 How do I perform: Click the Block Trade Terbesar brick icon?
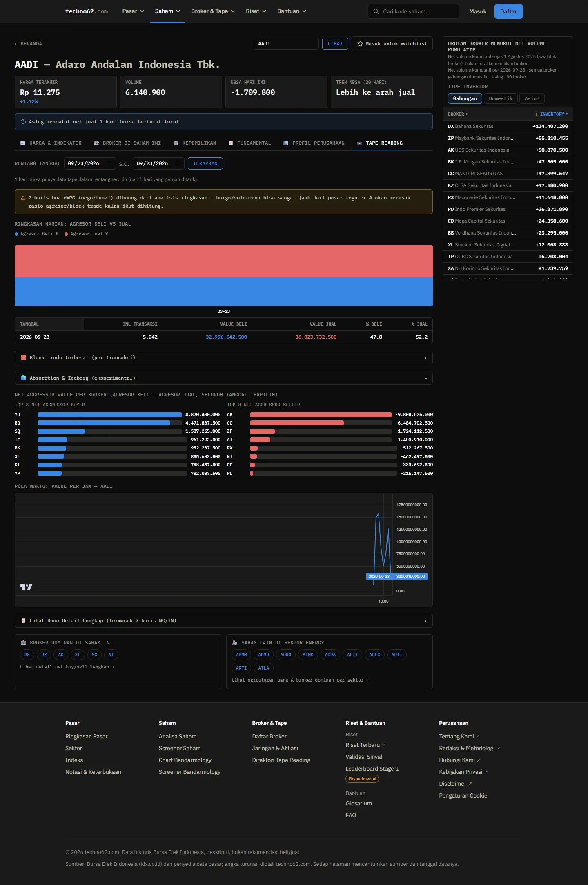[23, 358]
